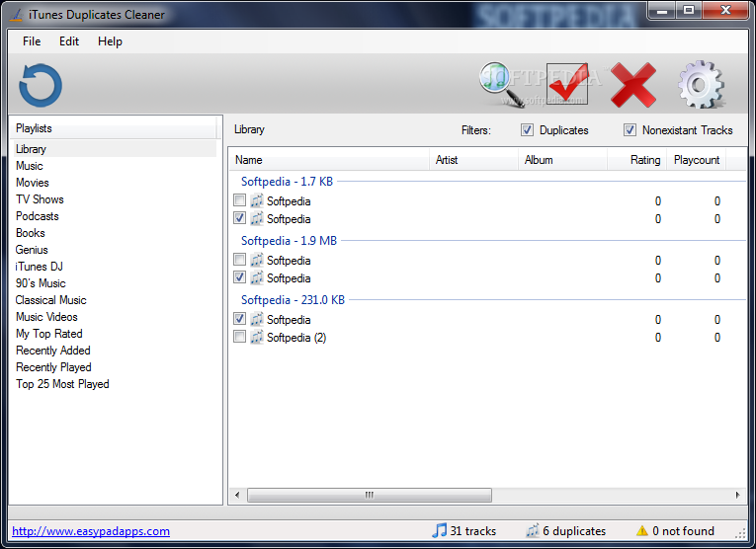This screenshot has width=756, height=549.
Task: Click the red X delete icon
Action: click(x=633, y=85)
